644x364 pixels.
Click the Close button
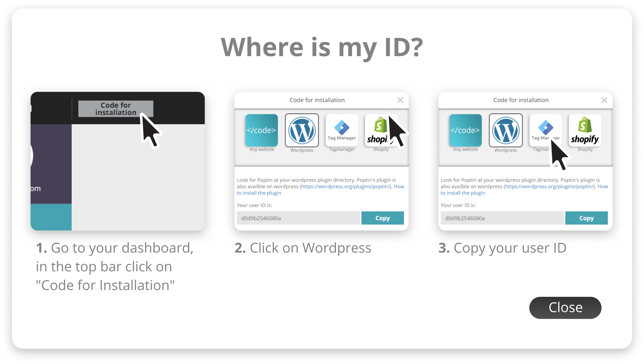pyautogui.click(x=565, y=308)
